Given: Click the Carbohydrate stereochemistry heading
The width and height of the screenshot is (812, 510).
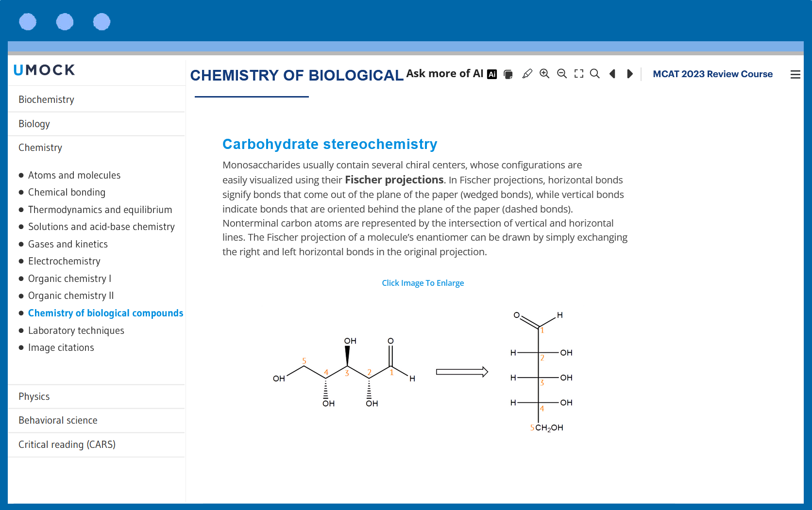Looking at the screenshot, I should [330, 144].
